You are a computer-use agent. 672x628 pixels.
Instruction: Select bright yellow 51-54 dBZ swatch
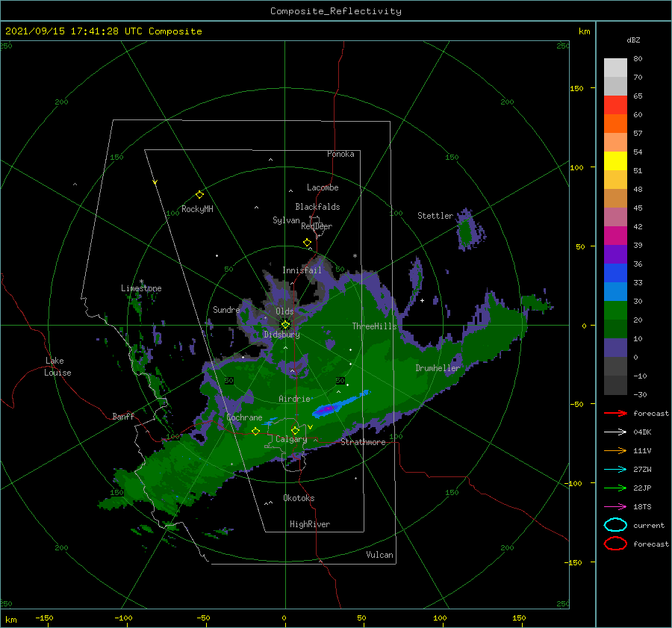[615, 161]
